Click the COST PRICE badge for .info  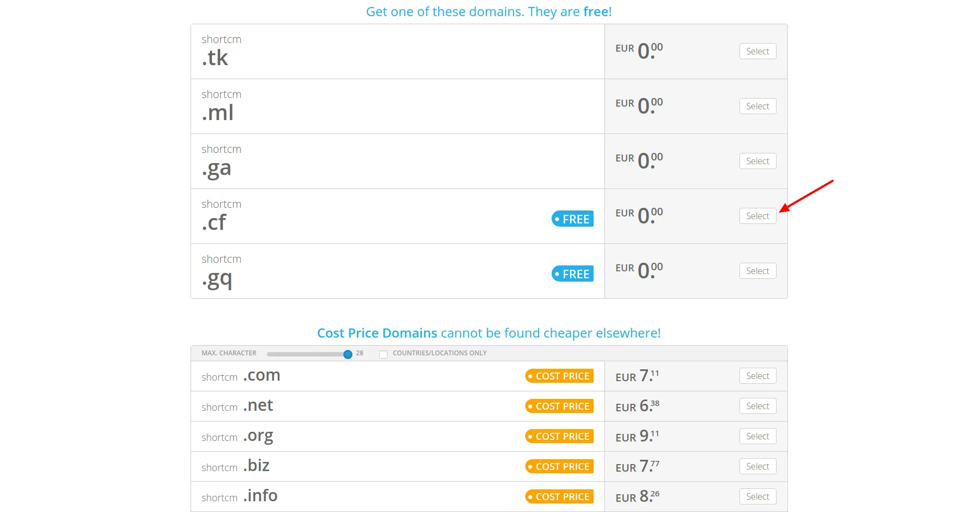tap(559, 496)
